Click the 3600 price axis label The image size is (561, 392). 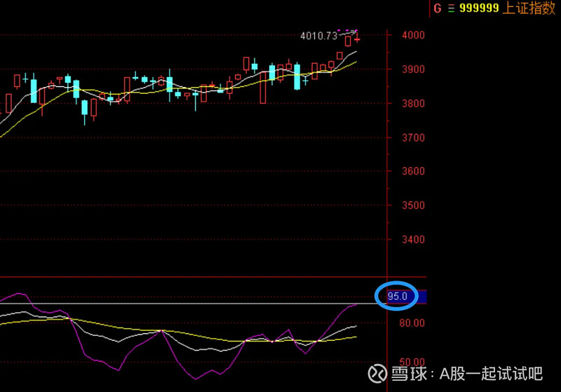[x=413, y=171]
